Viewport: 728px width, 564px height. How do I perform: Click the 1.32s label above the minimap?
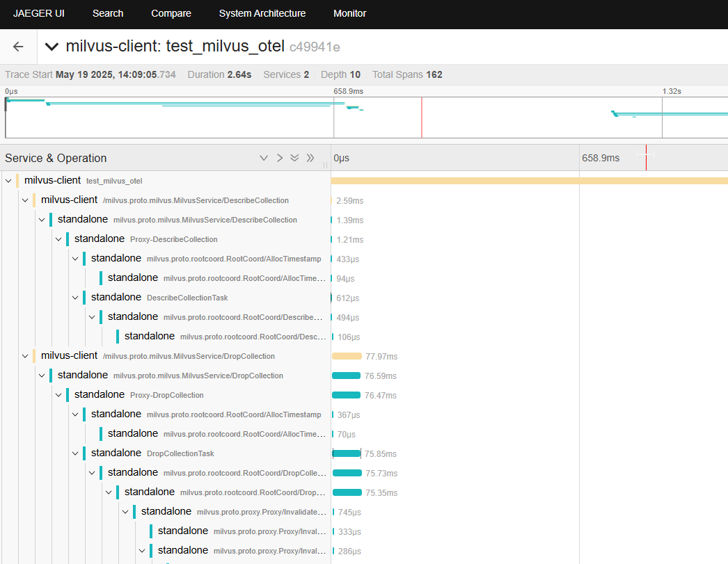click(x=672, y=91)
